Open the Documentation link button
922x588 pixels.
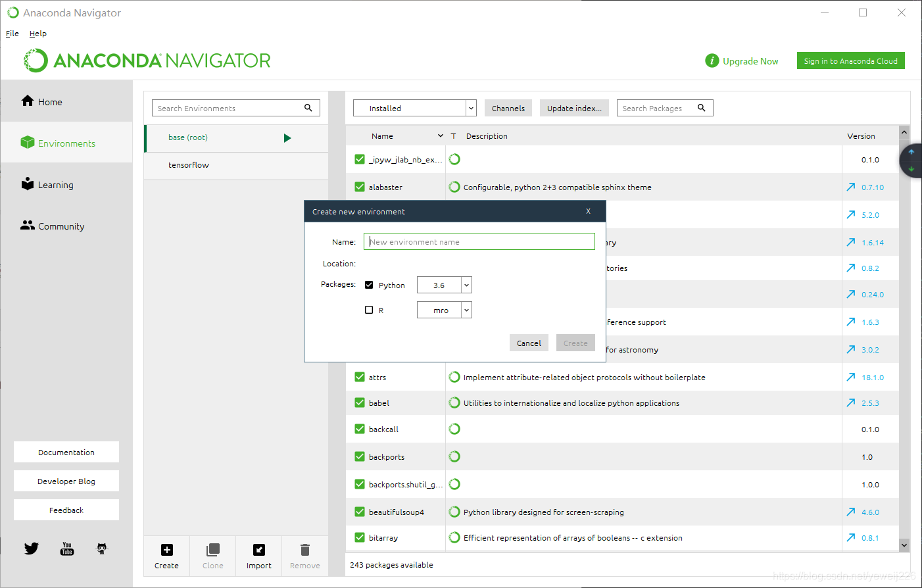coord(66,452)
